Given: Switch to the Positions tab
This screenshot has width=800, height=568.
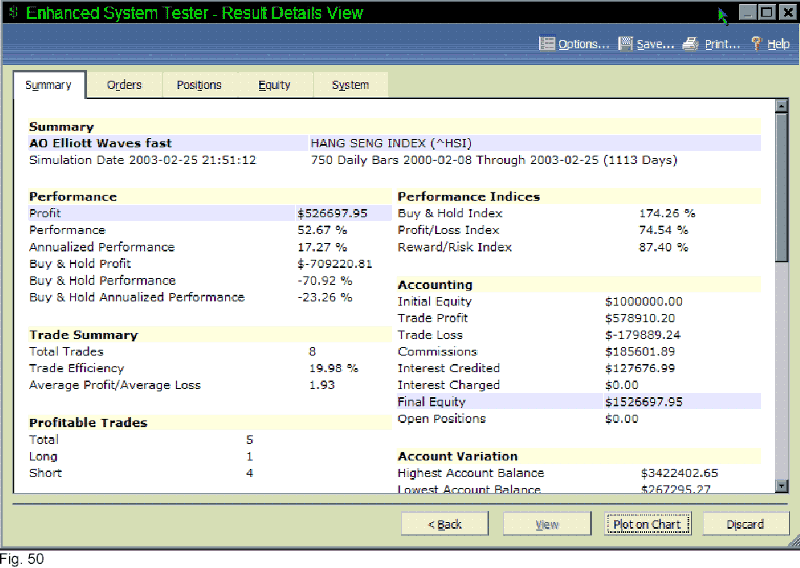Looking at the screenshot, I should (x=199, y=85).
